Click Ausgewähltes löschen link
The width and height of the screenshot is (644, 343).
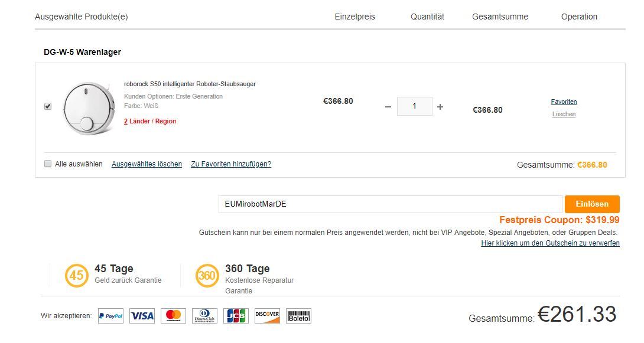[147, 164]
